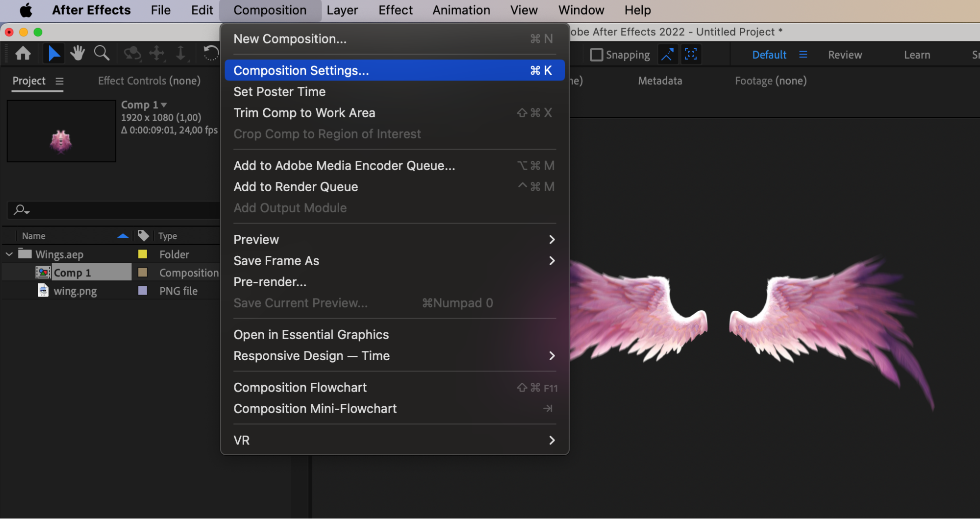The image size is (980, 519).
Task: Select the Pan camera tool
Action: point(157,53)
